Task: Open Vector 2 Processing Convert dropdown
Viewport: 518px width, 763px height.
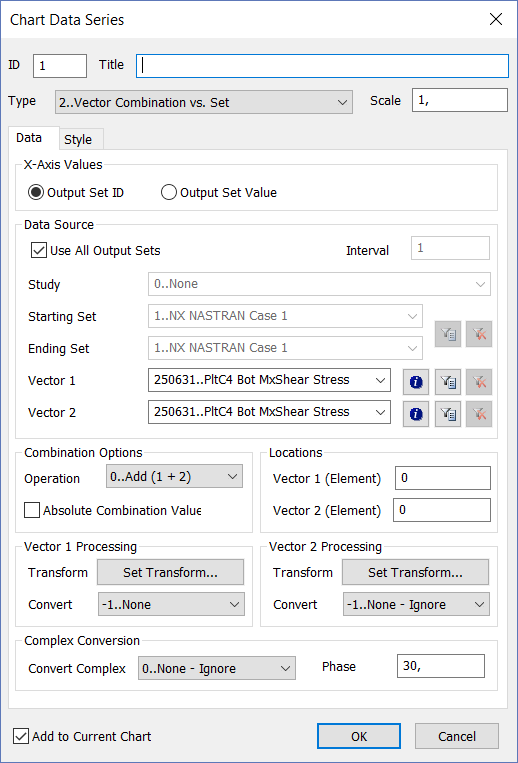Action: (x=416, y=604)
